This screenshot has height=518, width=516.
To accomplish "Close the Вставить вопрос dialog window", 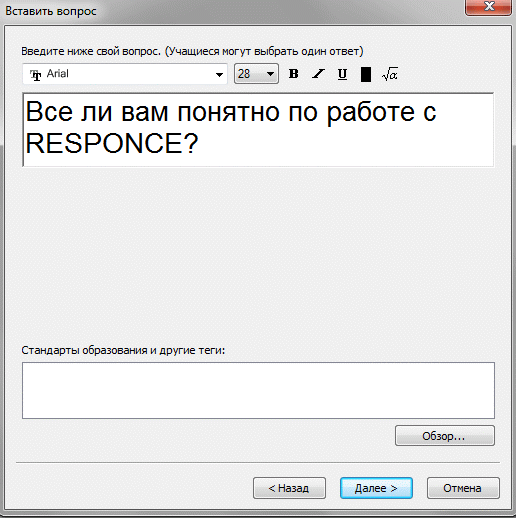I will tap(489, 7).
